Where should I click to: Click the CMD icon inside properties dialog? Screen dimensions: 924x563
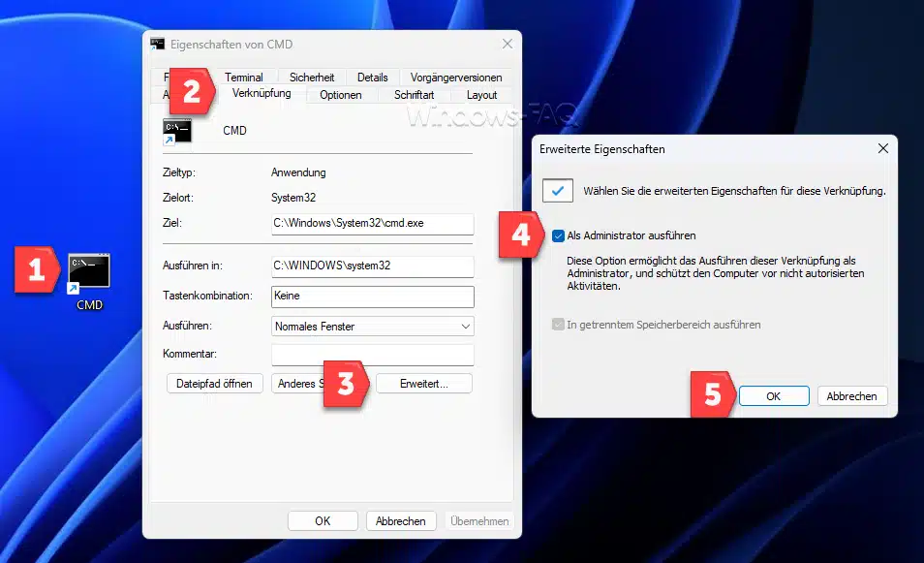(x=177, y=132)
